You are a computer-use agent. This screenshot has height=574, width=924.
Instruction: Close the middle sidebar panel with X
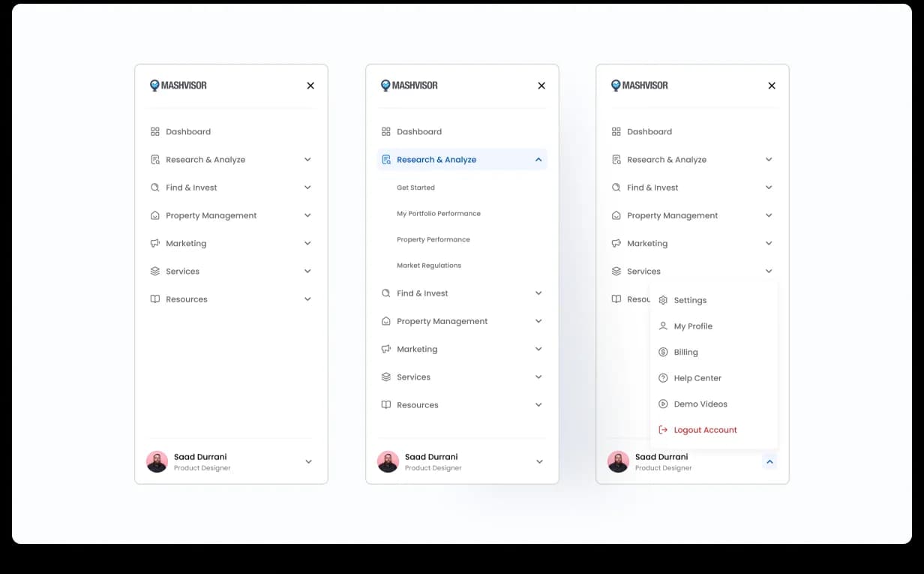(x=541, y=86)
